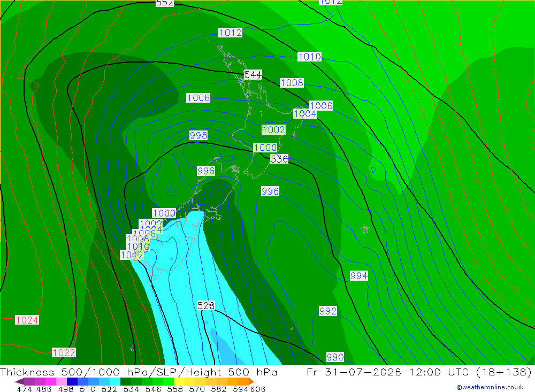Click the red 1022 pressure label
535x392 pixels.
64,353
